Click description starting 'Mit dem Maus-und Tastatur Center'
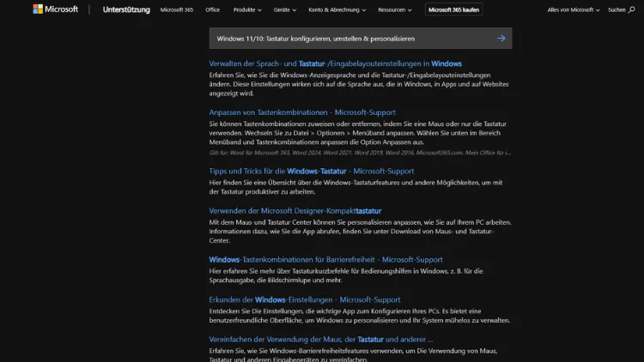Viewport: 644px width, 362px height. [x=360, y=232]
